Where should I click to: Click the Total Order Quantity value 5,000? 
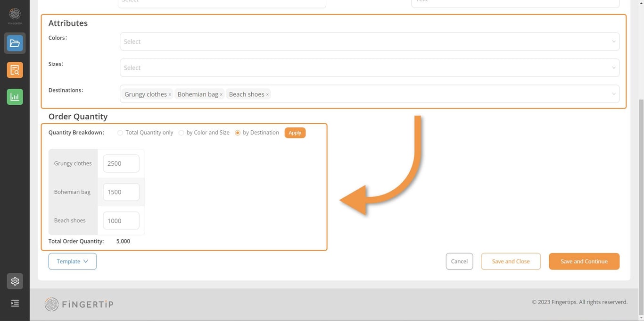tap(123, 241)
